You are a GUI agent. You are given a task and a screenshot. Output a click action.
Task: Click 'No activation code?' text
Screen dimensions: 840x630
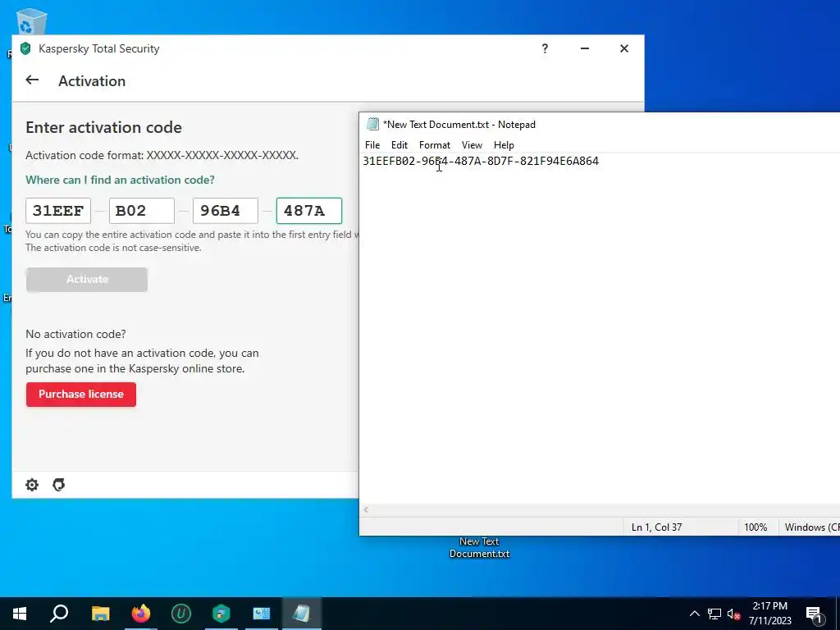click(x=75, y=335)
